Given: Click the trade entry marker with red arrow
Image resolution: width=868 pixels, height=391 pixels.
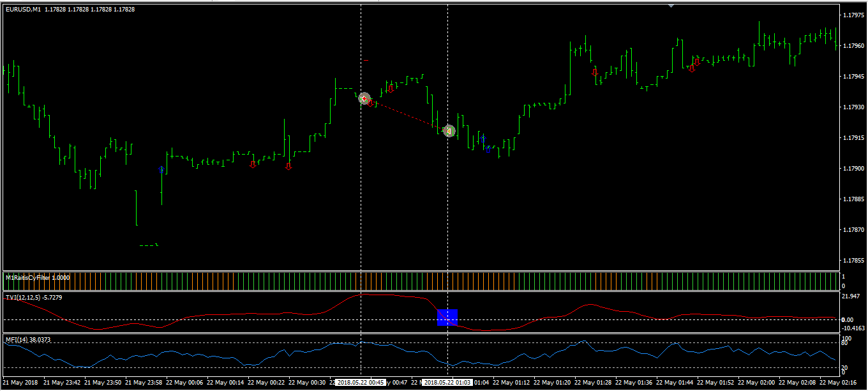Looking at the screenshot, I should [x=364, y=98].
